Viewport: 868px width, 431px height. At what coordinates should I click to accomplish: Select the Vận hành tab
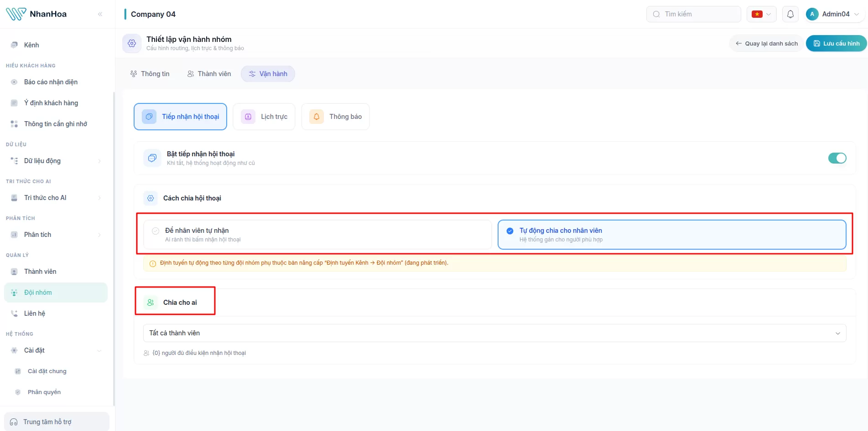coord(268,74)
